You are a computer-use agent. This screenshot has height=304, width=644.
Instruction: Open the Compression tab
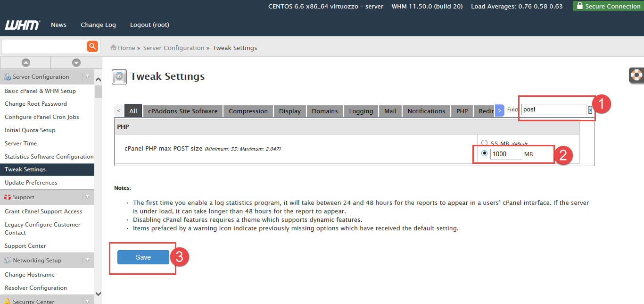click(248, 111)
